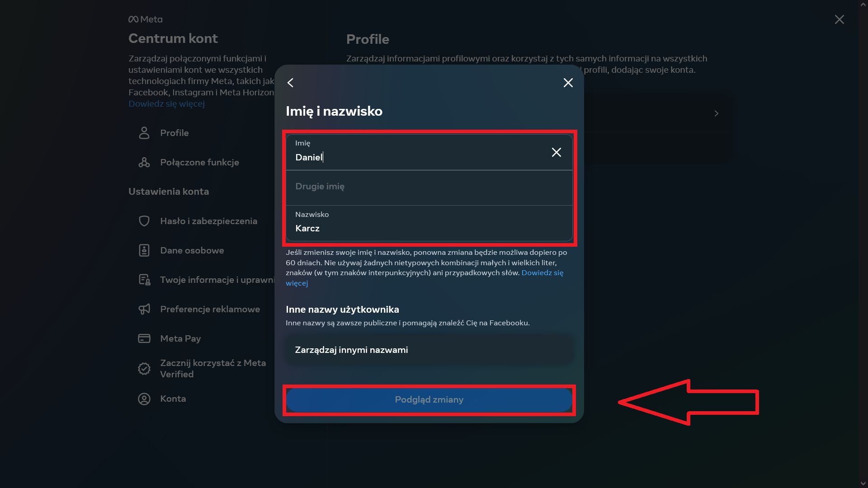Expand the profile row chevron on the right
The image size is (868, 488).
pyautogui.click(x=716, y=113)
